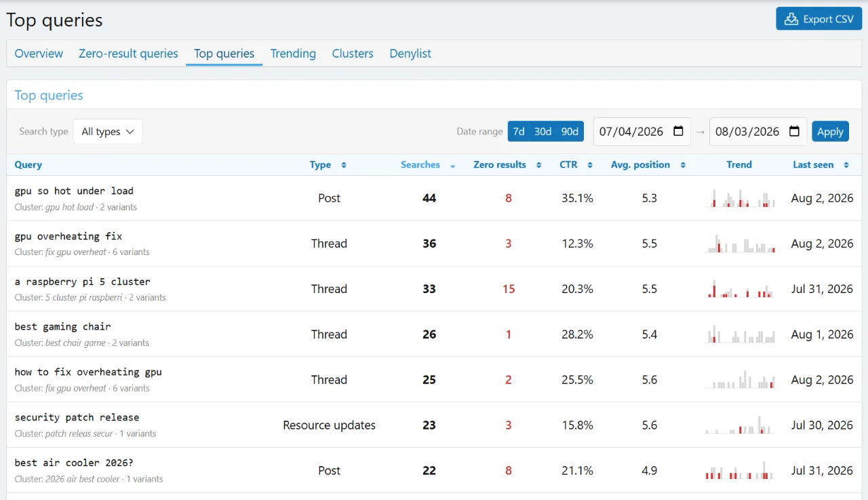Click trend sparkline for gpu overheating fix

click(x=739, y=244)
